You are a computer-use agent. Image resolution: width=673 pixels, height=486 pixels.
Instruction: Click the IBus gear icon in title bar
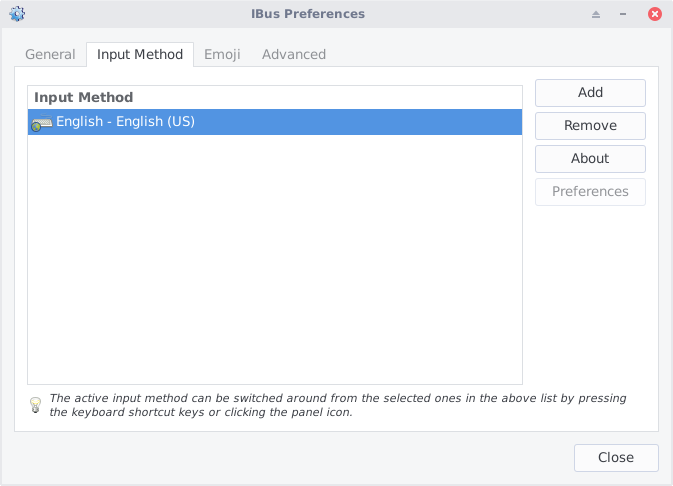coord(17,14)
